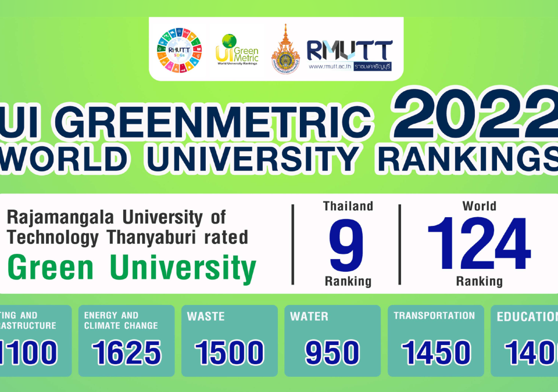Screen dimensions: 558x392
Task: Click the 'WORLD UNIVERSITY RANKINGS' heading
Action: (279, 159)
